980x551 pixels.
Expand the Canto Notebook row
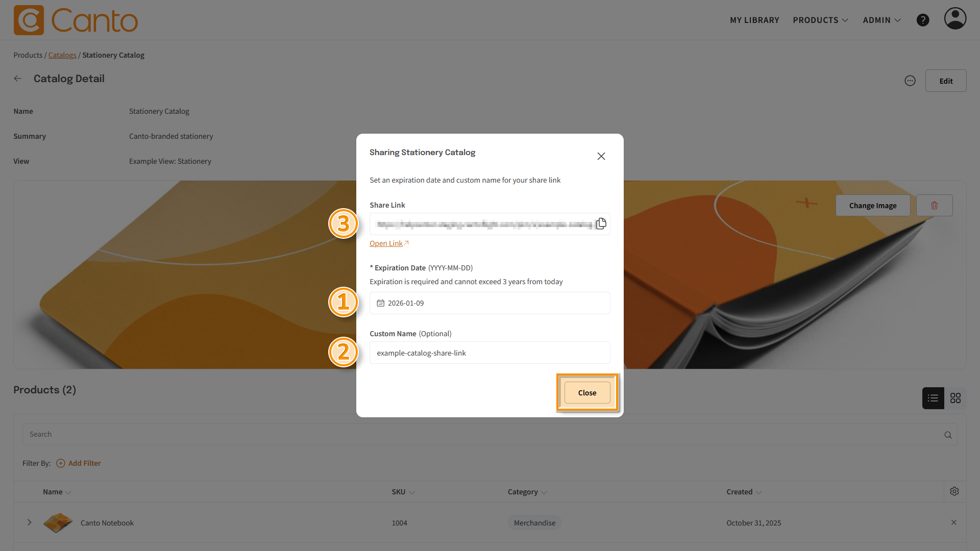pyautogui.click(x=29, y=522)
